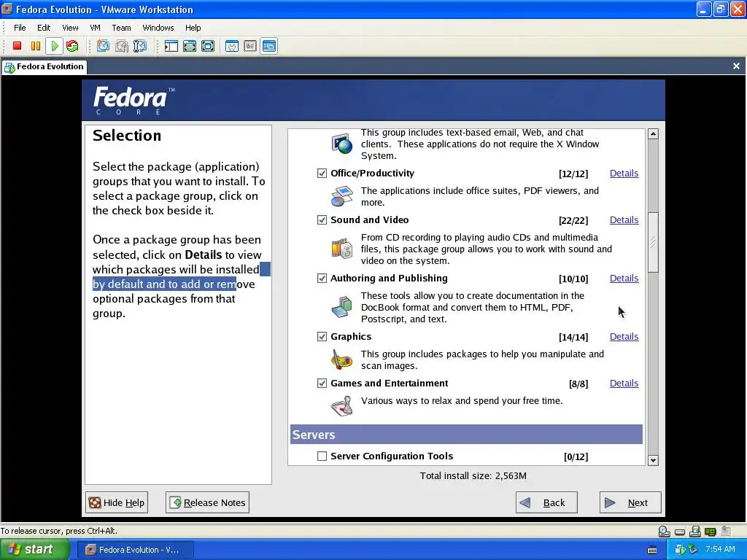Open the Windows menu
This screenshot has width=747, height=560.
(x=158, y=28)
